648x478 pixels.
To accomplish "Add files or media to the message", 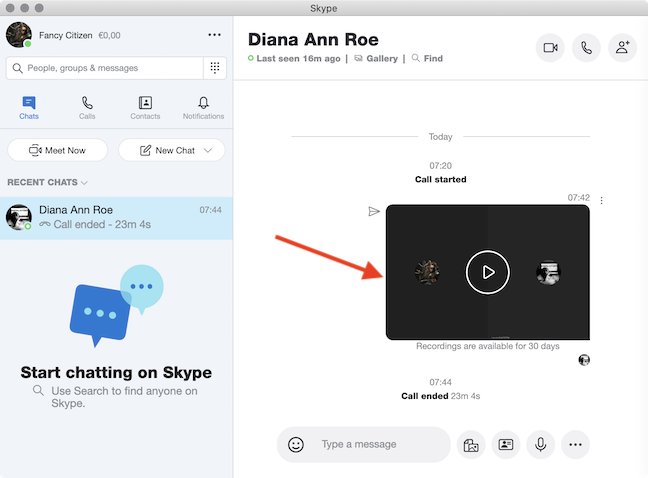I will [471, 445].
